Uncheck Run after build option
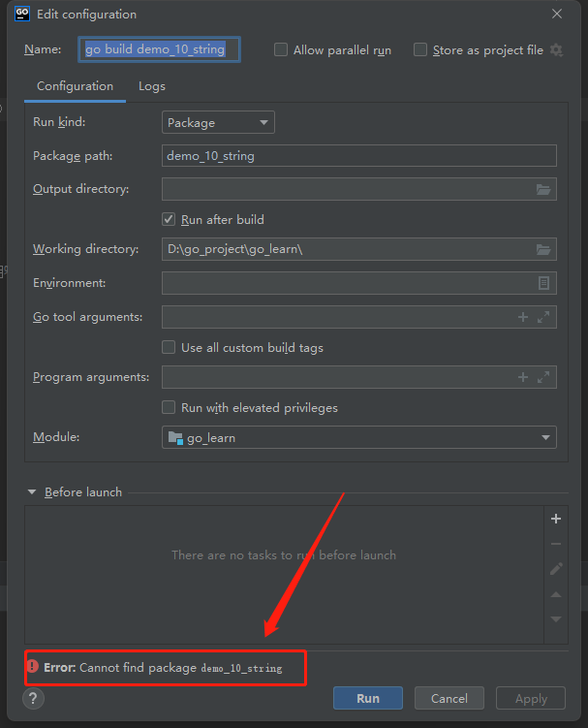The image size is (588, 728). click(x=169, y=219)
